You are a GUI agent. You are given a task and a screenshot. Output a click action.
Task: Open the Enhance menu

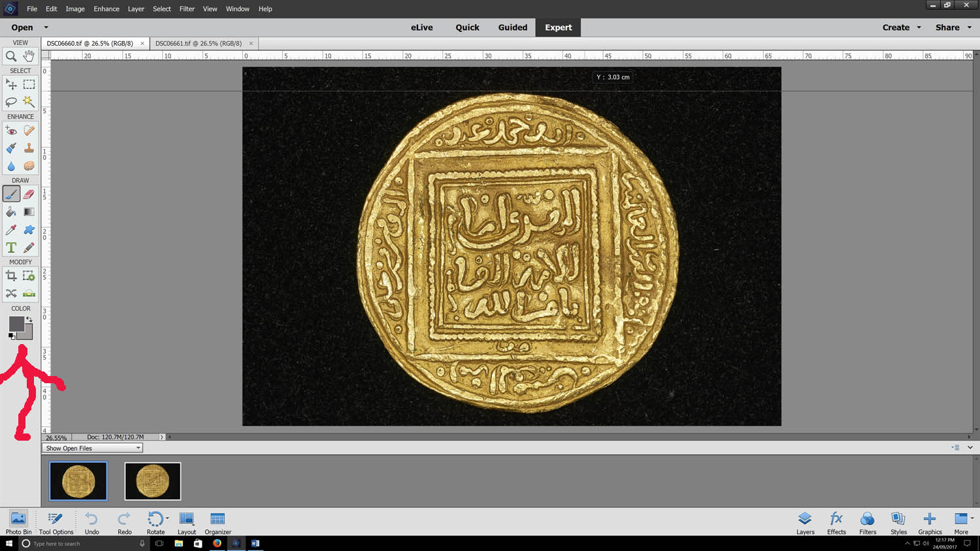[x=106, y=8]
